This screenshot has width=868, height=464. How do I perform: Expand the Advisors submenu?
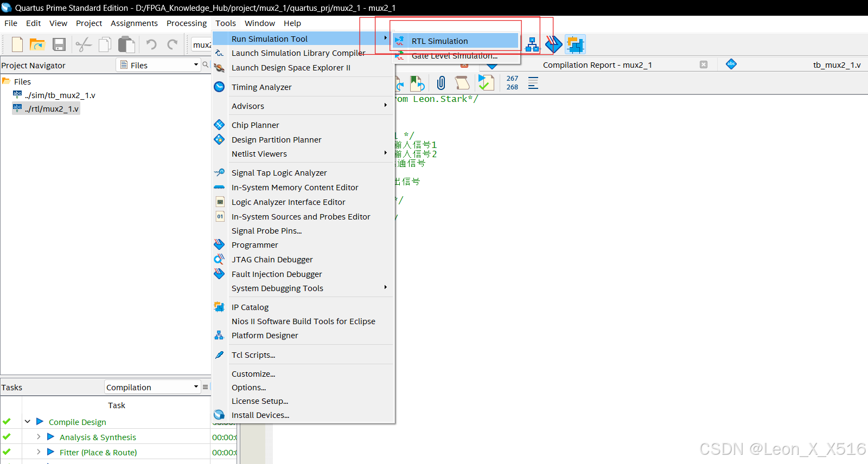303,106
